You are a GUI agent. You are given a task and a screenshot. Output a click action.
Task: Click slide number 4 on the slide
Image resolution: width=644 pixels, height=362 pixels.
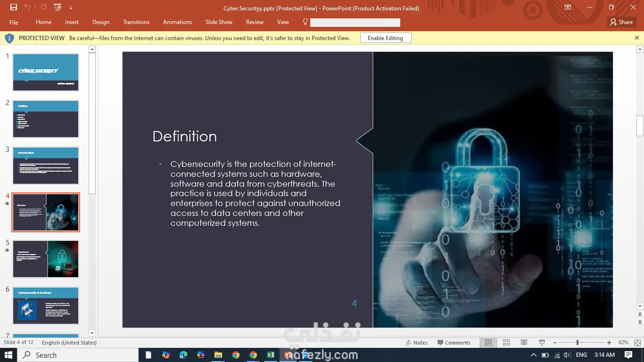[355, 304]
